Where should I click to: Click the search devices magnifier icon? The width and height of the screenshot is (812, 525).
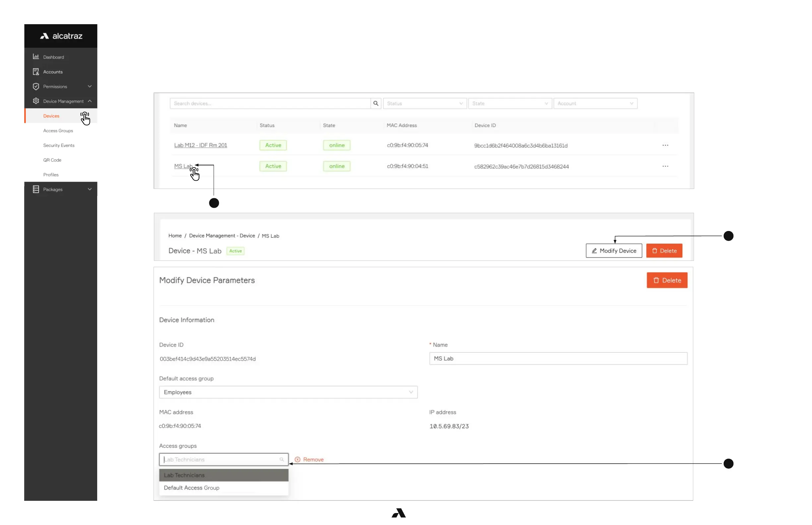pyautogui.click(x=375, y=103)
